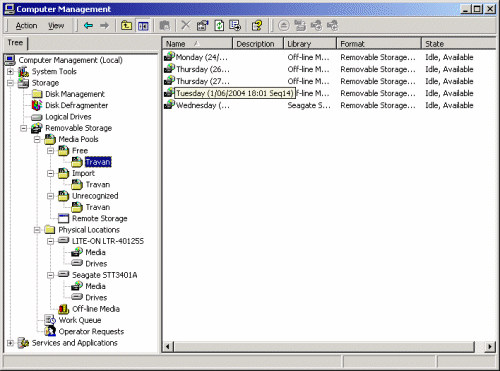Select the highlighted Travan under Free

(98, 162)
